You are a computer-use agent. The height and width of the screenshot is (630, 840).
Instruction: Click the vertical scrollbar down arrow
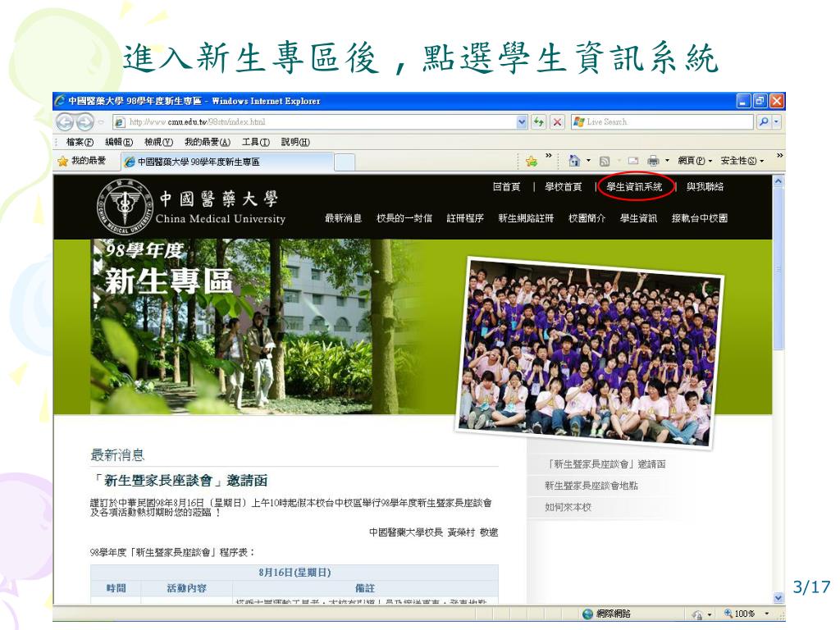click(x=778, y=597)
